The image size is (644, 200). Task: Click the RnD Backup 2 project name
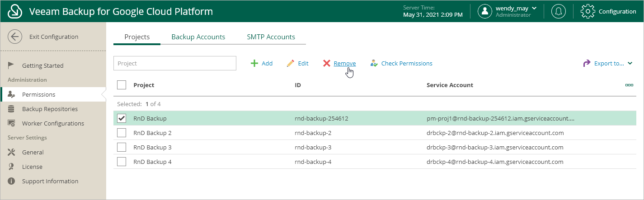click(x=152, y=133)
